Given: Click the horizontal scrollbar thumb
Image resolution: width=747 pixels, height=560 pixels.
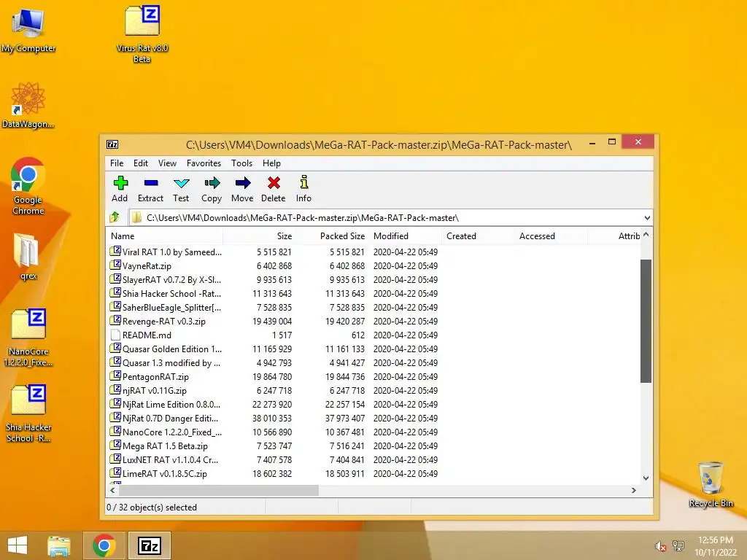Looking at the screenshot, I should click(x=219, y=490).
